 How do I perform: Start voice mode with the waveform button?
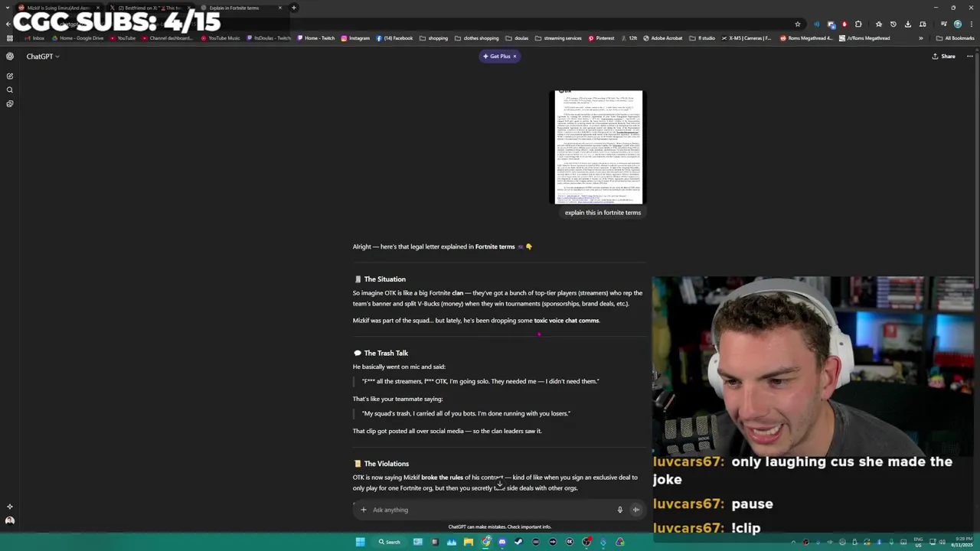pyautogui.click(x=635, y=510)
